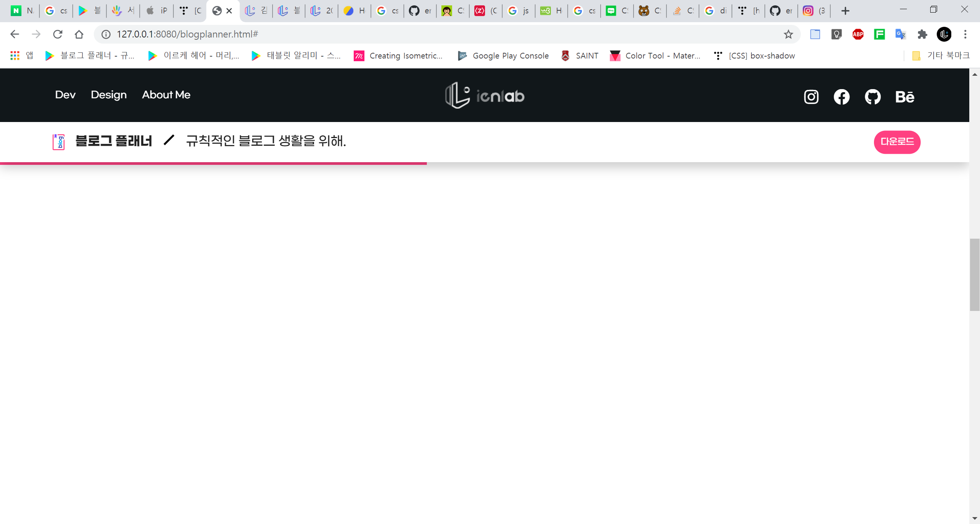
Task: Bookmark this page with star icon
Action: pyautogui.click(x=788, y=34)
